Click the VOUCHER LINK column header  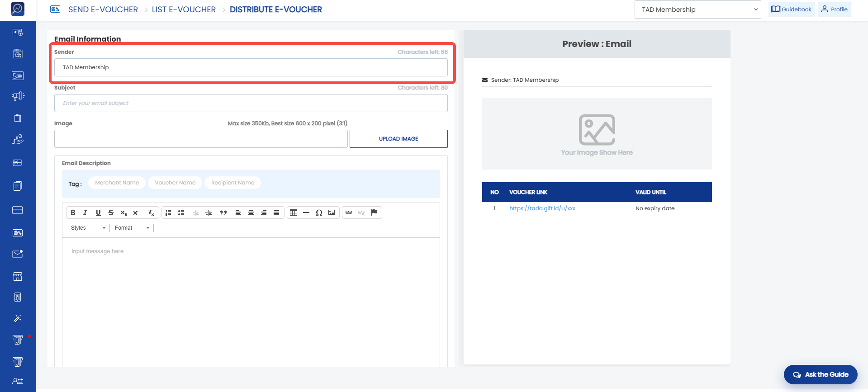[528, 192]
